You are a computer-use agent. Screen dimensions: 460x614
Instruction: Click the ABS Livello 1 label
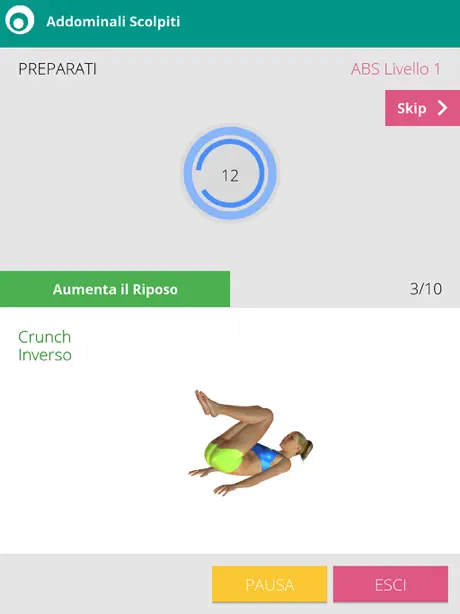point(396,69)
